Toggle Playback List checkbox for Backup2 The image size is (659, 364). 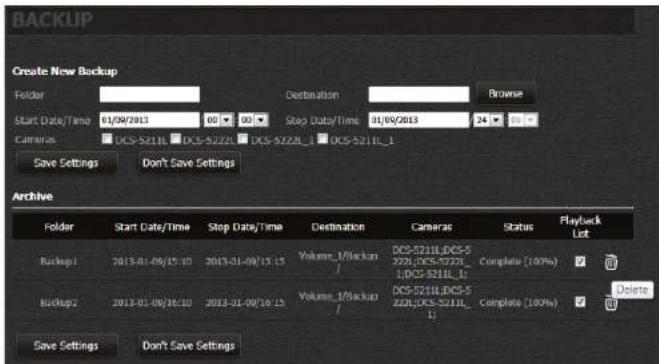pos(580,301)
